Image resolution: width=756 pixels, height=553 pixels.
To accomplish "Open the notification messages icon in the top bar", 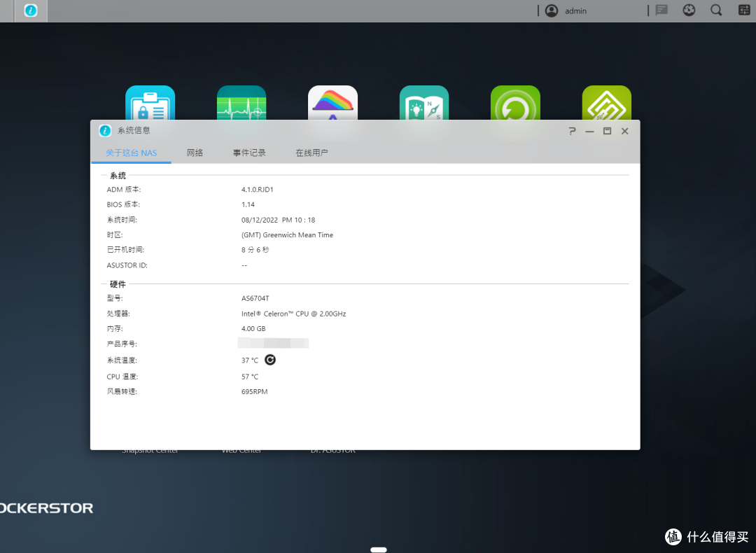I will tap(661, 10).
